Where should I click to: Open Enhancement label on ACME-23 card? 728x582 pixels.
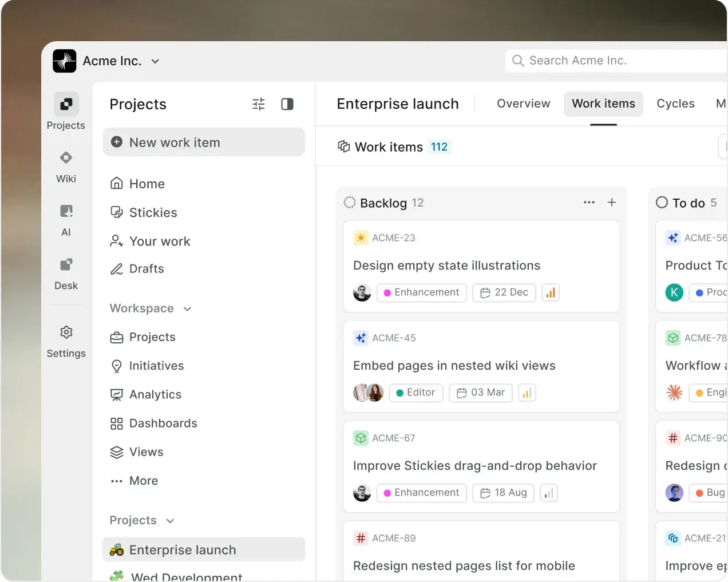(x=421, y=292)
